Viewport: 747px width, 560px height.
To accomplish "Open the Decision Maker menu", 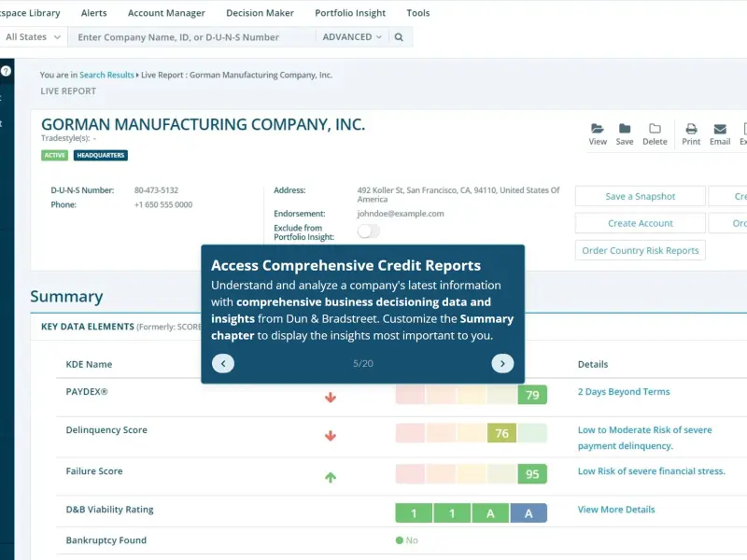I will (x=260, y=13).
